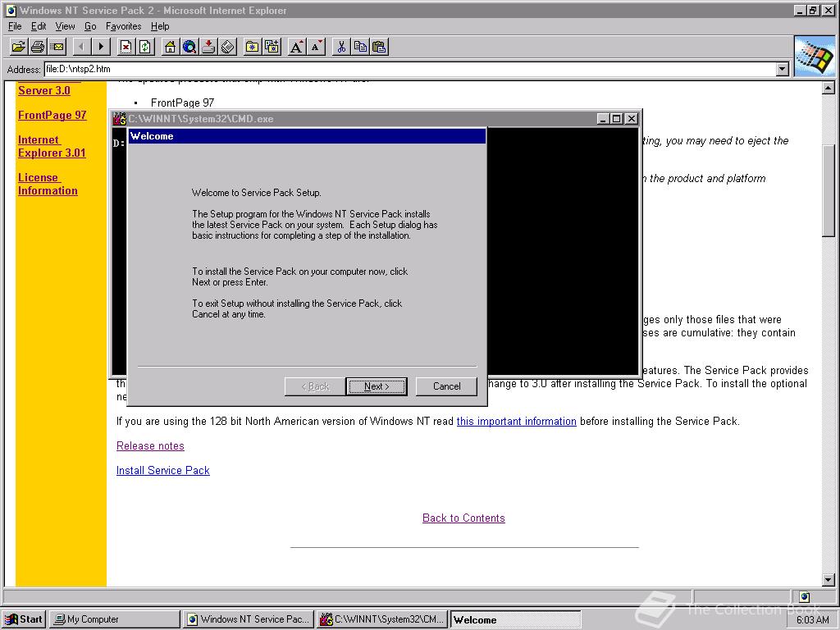Follow the 'this important information' link
840x630 pixels.
tap(517, 421)
